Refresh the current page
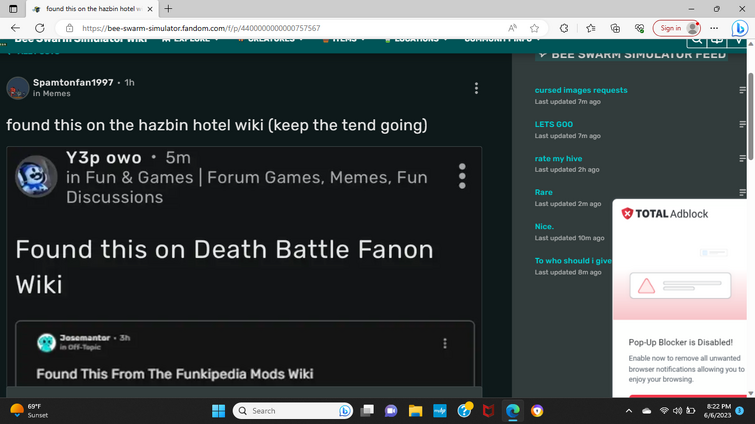 click(x=40, y=28)
